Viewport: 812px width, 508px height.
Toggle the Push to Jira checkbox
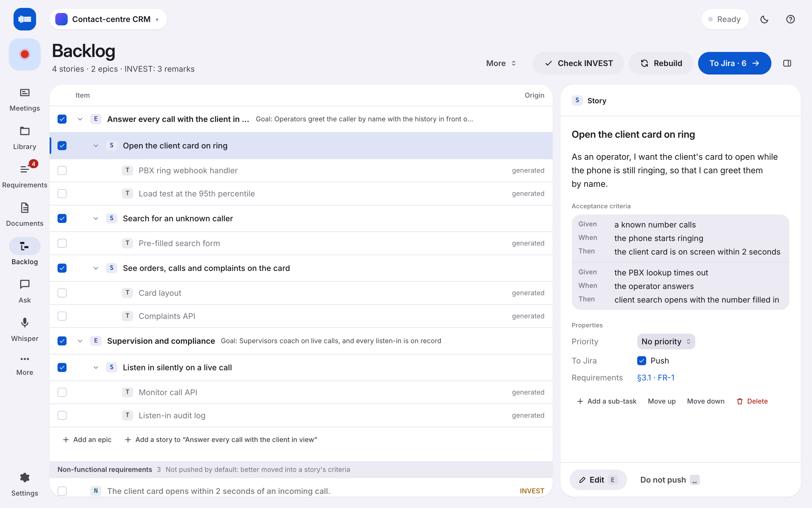641,360
